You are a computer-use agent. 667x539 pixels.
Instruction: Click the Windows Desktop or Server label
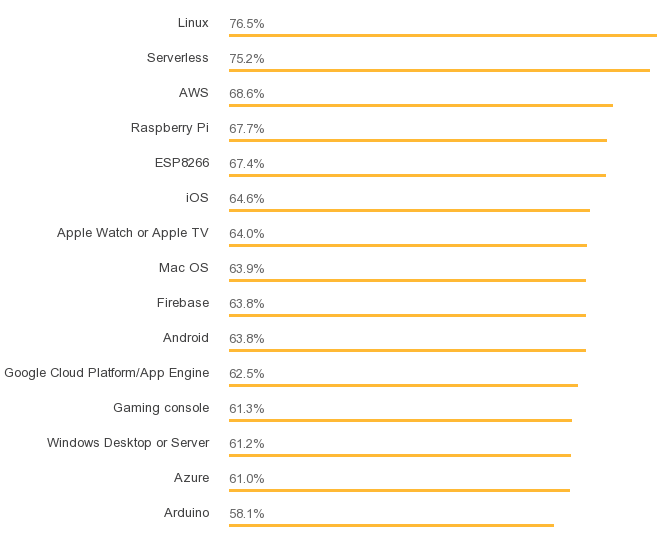coord(128,443)
